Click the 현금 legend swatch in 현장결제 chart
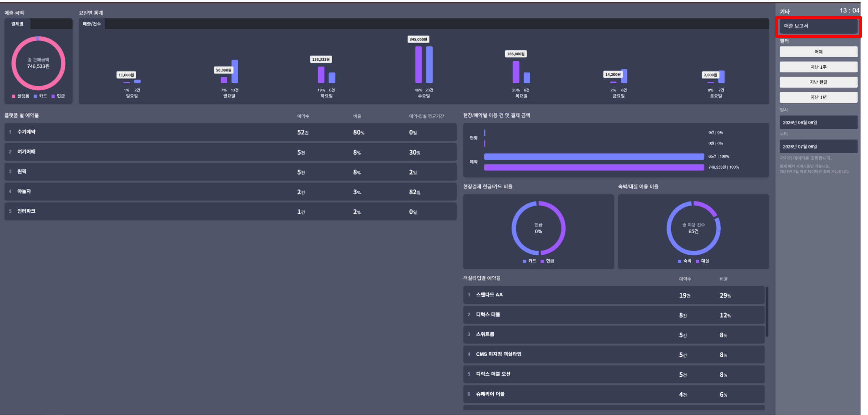Viewport: 868px width, 415px height. tap(542, 261)
